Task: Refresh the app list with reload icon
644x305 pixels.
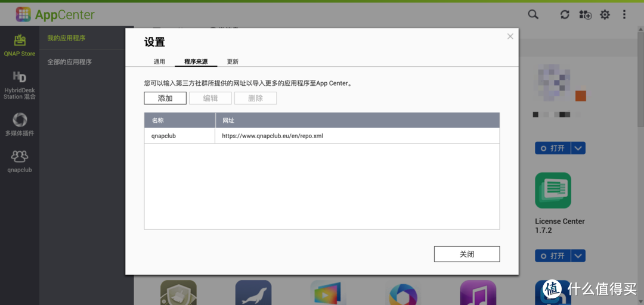Action: 565,14
